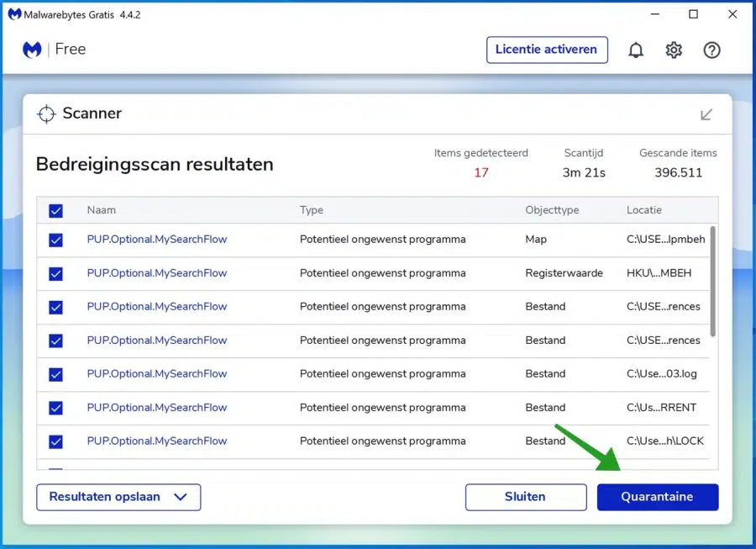The width and height of the screenshot is (756, 549).
Task: Click the location cell HKU\...MBEH
Action: 659,273
